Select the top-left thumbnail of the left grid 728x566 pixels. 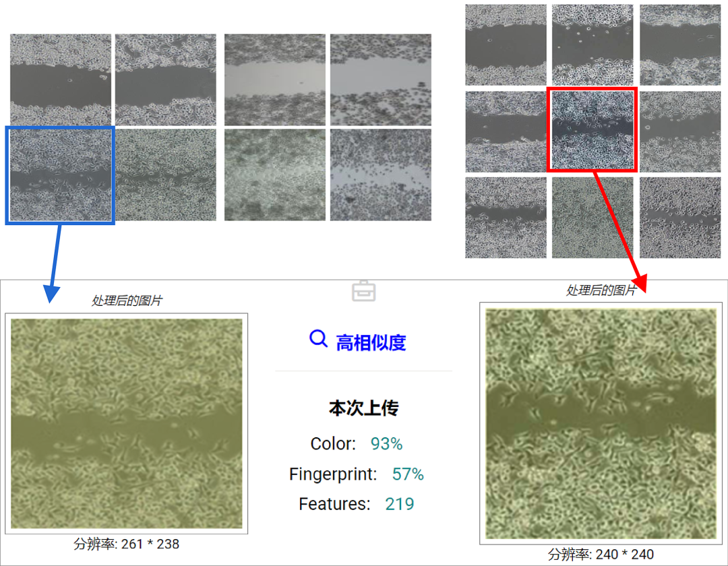coord(60,79)
